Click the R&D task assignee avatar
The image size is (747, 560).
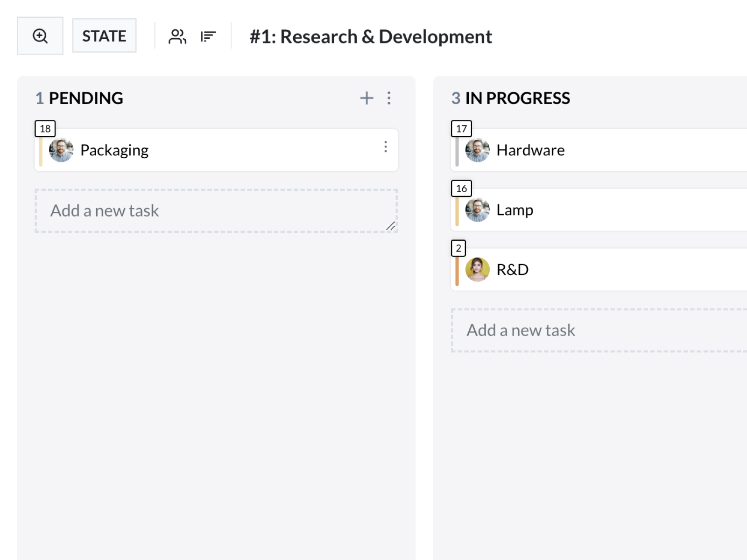tap(477, 270)
